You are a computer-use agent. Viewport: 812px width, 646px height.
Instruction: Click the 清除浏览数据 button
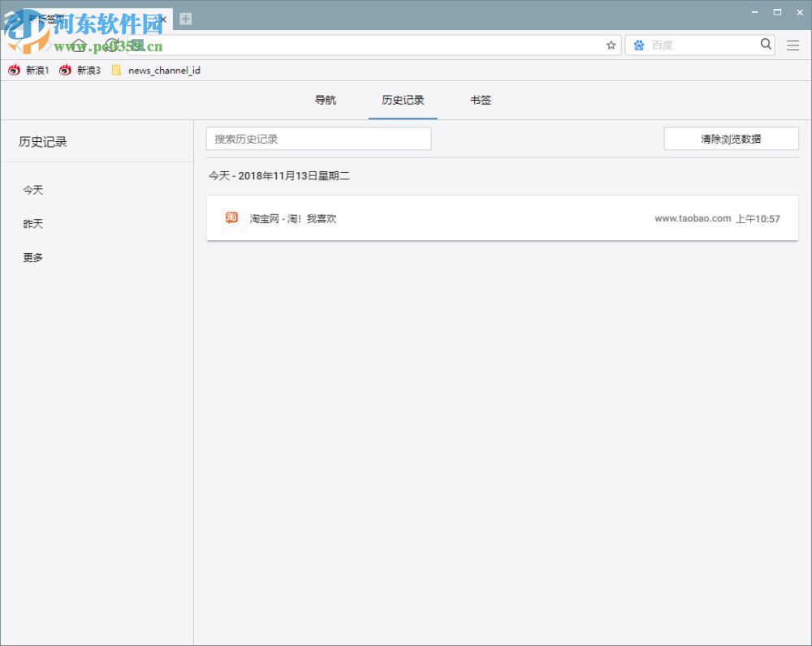pos(730,138)
